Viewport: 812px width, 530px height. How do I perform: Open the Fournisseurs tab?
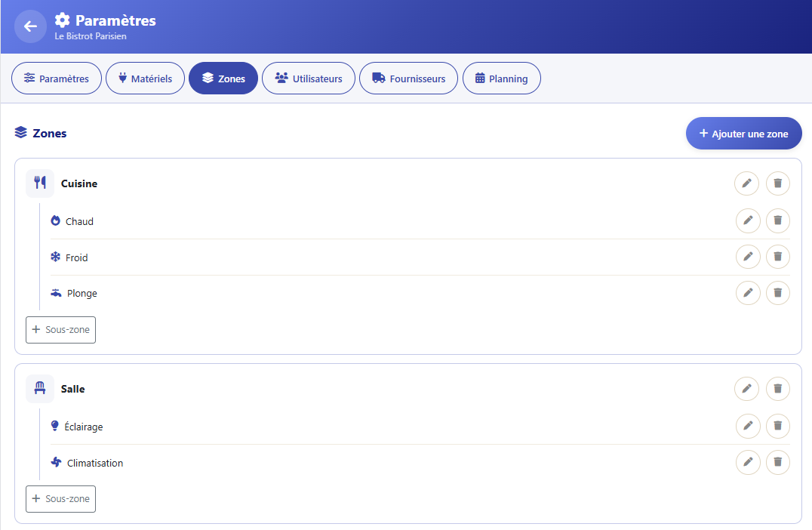click(x=408, y=78)
